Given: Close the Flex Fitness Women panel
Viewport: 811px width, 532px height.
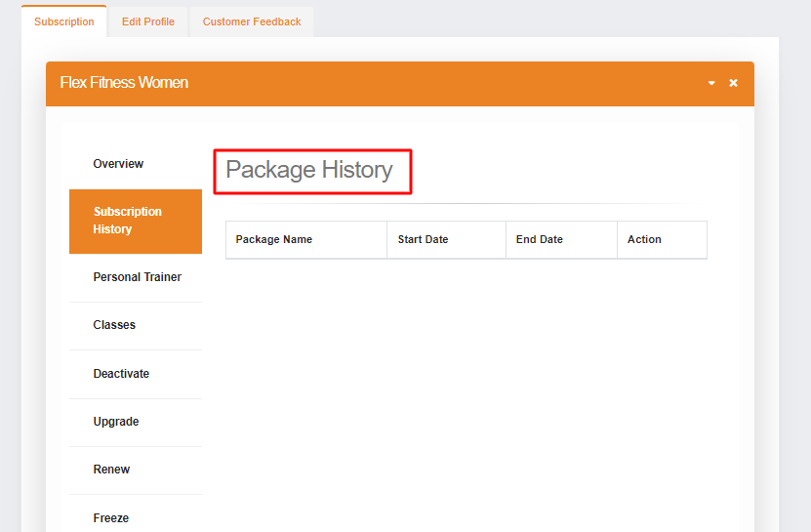Looking at the screenshot, I should 733,83.
